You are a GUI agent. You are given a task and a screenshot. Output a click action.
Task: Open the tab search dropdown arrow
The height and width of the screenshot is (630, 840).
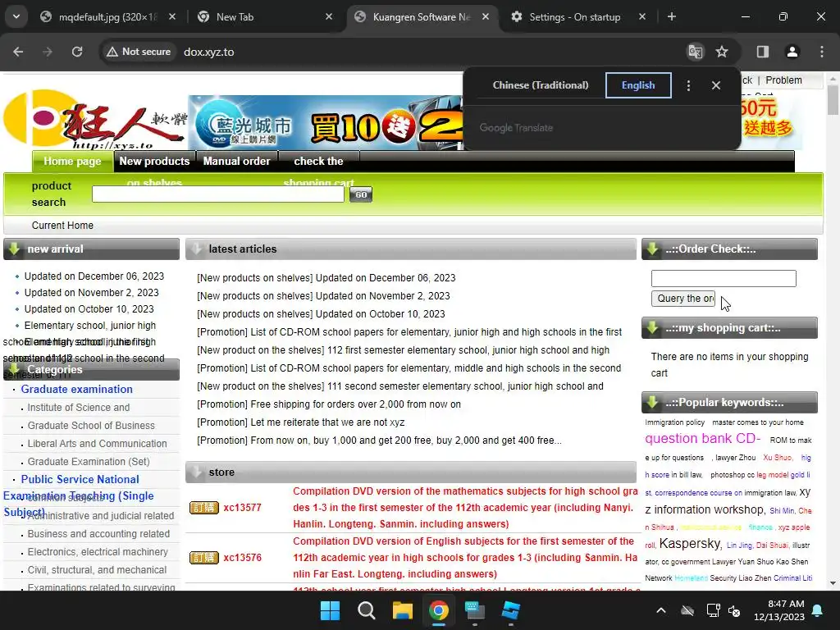[x=16, y=16]
